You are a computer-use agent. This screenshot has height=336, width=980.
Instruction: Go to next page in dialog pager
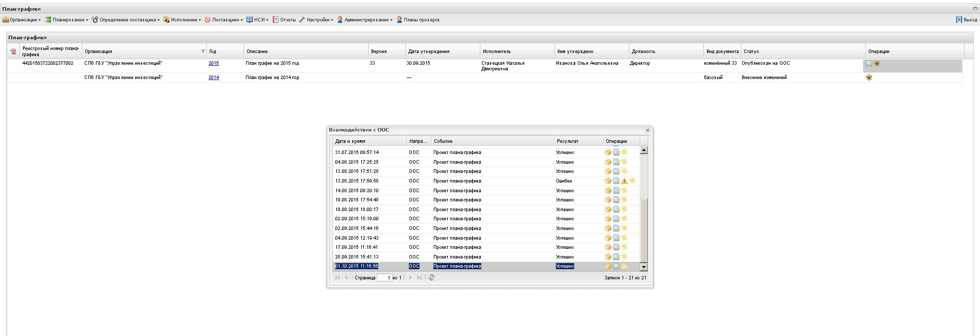(x=410, y=278)
